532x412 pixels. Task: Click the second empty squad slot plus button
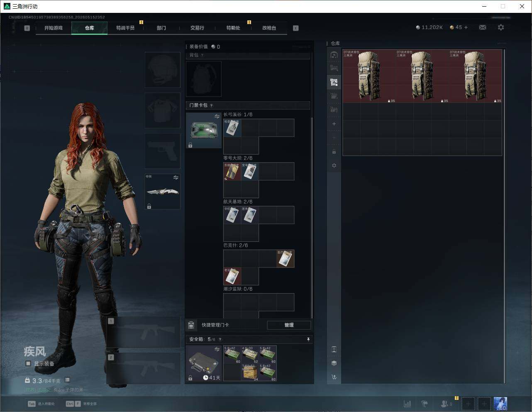pos(484,404)
